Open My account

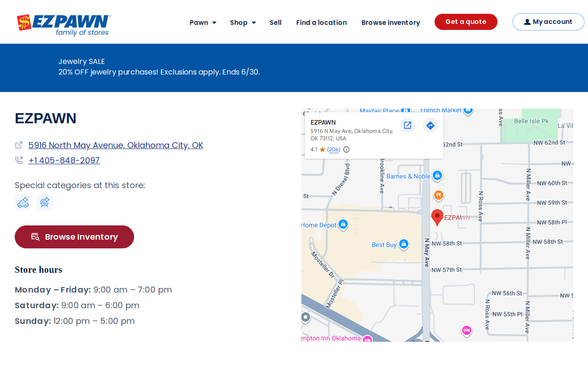pyautogui.click(x=548, y=22)
